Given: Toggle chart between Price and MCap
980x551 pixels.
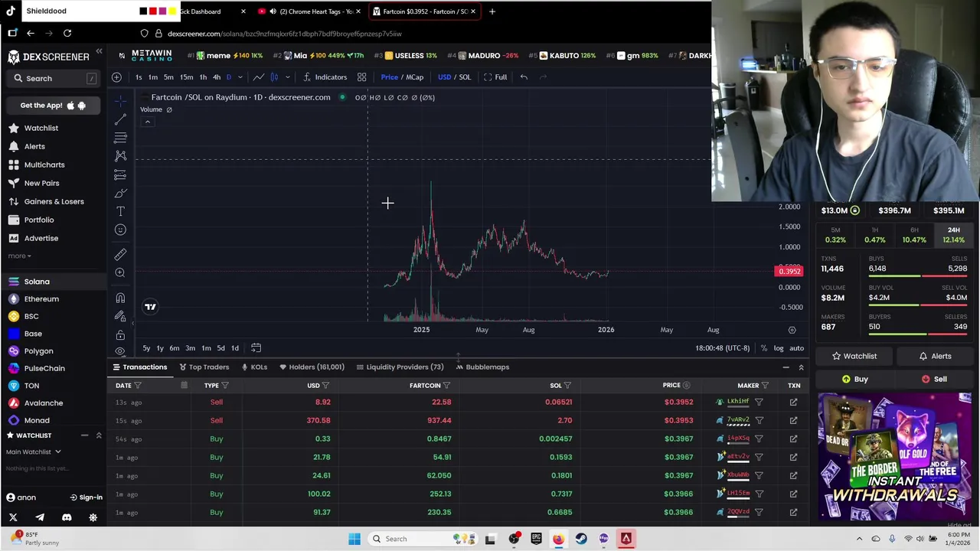Looking at the screenshot, I should (402, 77).
